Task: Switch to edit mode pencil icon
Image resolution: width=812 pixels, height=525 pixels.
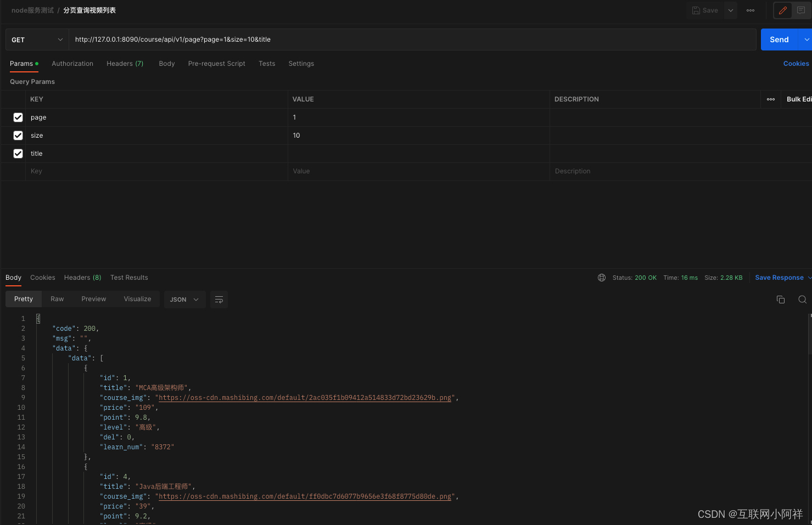Action: [783, 10]
